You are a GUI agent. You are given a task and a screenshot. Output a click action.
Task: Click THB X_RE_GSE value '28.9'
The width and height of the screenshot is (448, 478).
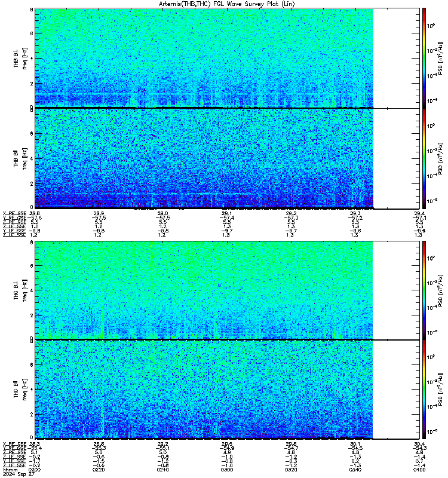click(x=99, y=213)
